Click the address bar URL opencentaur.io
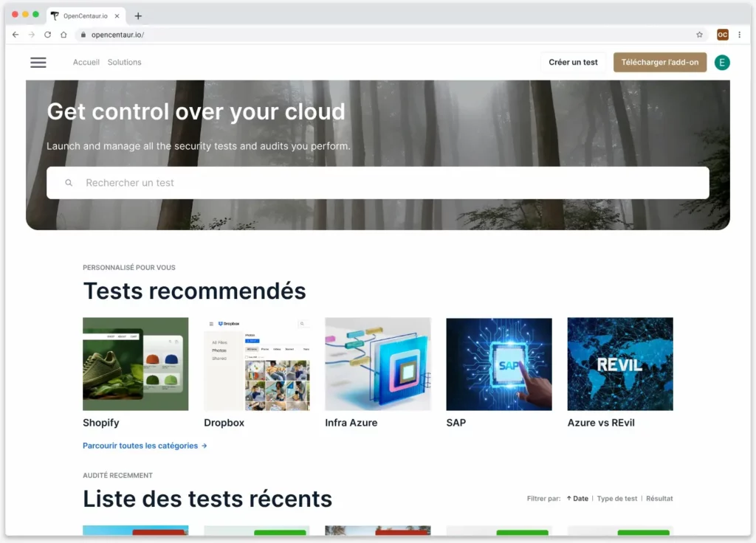Screen dimensions: 756x543 tap(117, 35)
